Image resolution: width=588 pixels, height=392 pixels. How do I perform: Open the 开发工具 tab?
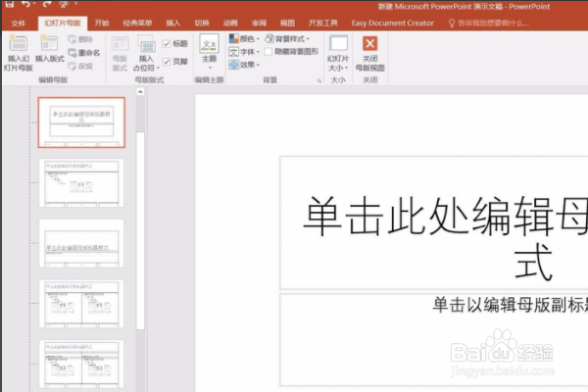pos(322,24)
